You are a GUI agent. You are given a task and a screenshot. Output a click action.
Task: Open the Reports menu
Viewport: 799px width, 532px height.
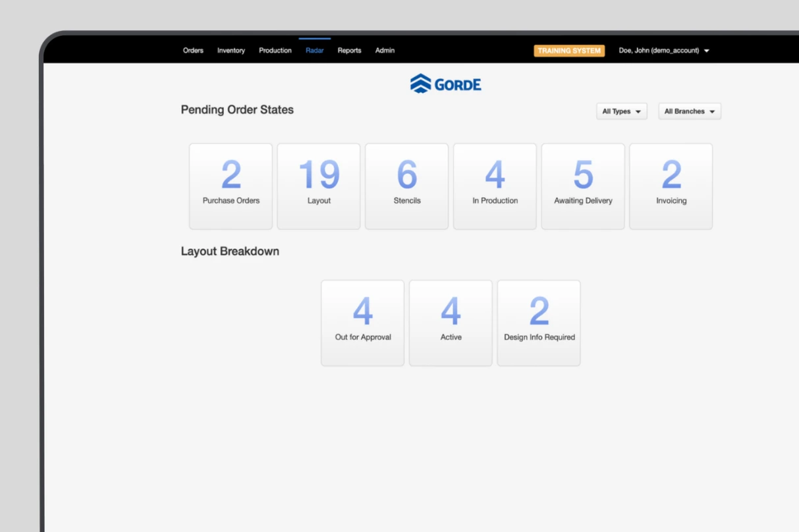tap(350, 51)
